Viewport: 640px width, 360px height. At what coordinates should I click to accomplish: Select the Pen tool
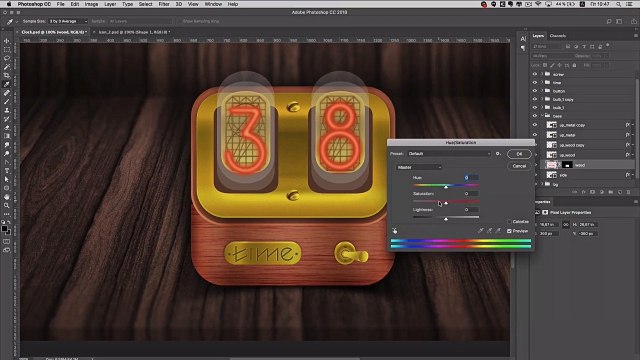pyautogui.click(x=7, y=162)
